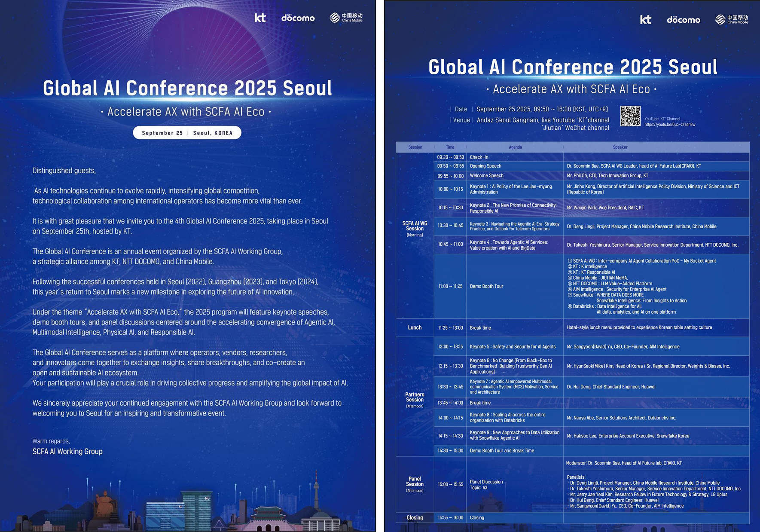Click the "Lunch" session cell
760x532 pixels.
pyautogui.click(x=415, y=327)
